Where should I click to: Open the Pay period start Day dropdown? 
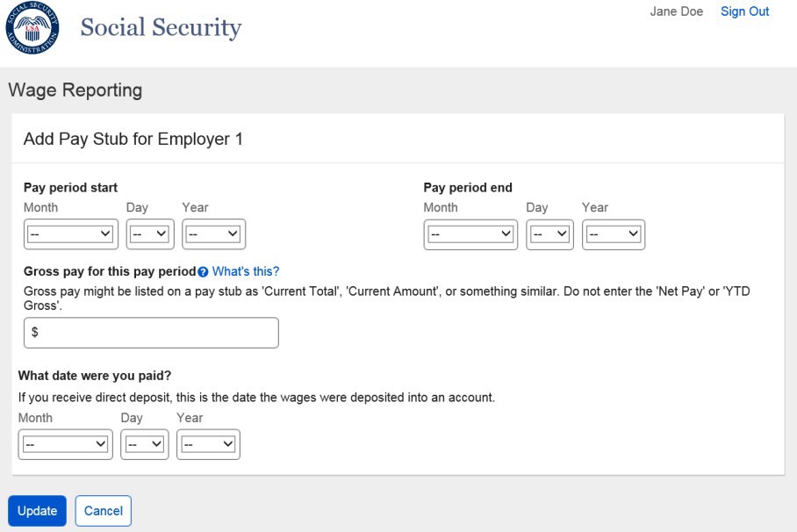click(150, 234)
